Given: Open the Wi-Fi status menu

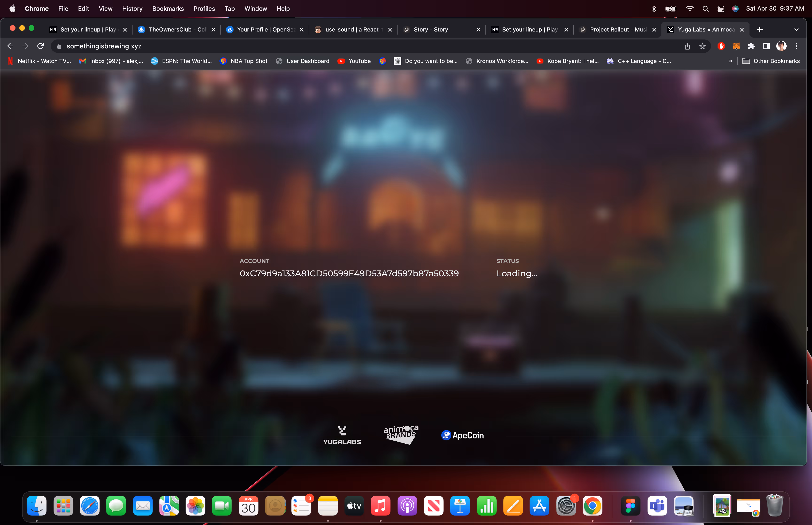Looking at the screenshot, I should pyautogui.click(x=689, y=9).
